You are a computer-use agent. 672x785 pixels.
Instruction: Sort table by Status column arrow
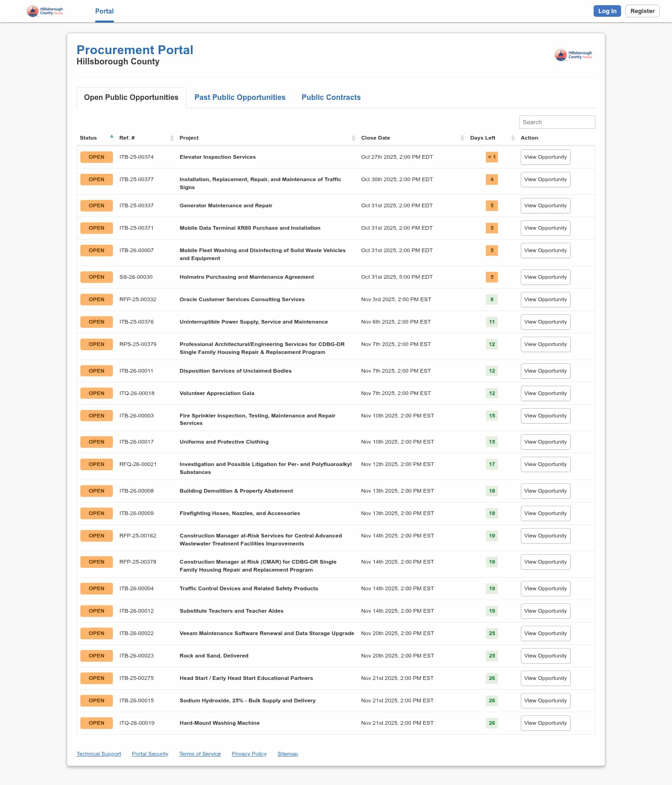pos(112,137)
